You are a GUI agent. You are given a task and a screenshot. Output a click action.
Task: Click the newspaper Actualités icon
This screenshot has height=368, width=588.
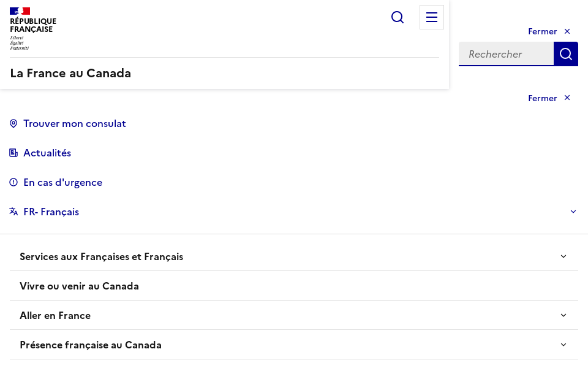pyautogui.click(x=13, y=153)
